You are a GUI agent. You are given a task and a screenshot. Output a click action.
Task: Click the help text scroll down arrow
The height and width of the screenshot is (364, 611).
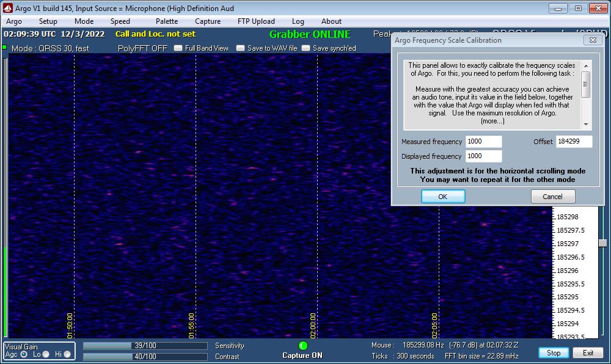point(586,125)
